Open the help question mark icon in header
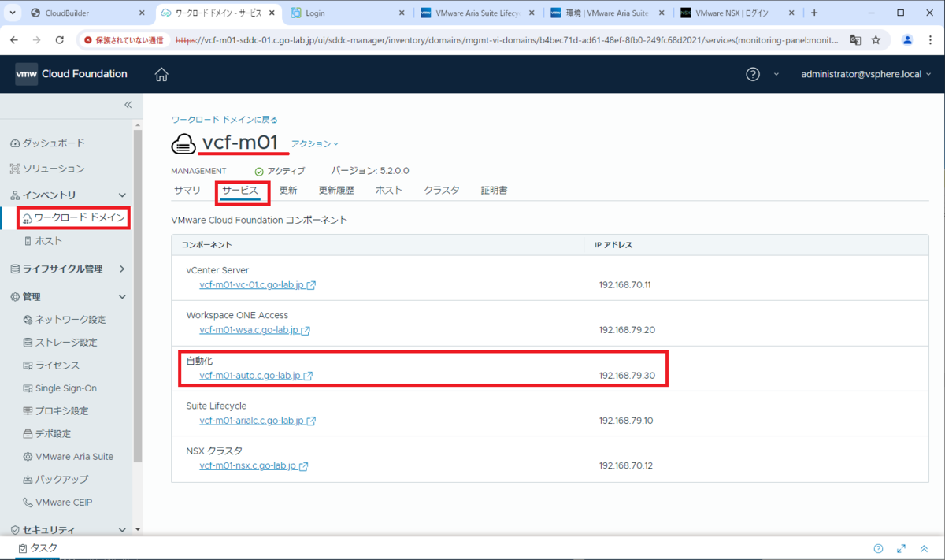 753,74
